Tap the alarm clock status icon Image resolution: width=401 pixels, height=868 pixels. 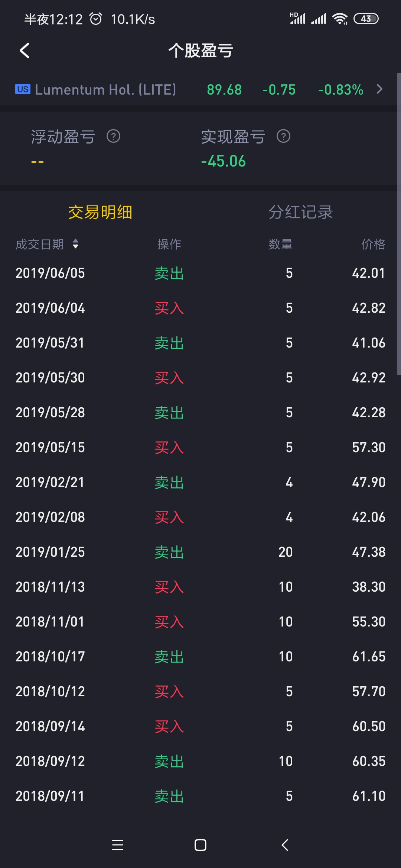pyautogui.click(x=96, y=19)
